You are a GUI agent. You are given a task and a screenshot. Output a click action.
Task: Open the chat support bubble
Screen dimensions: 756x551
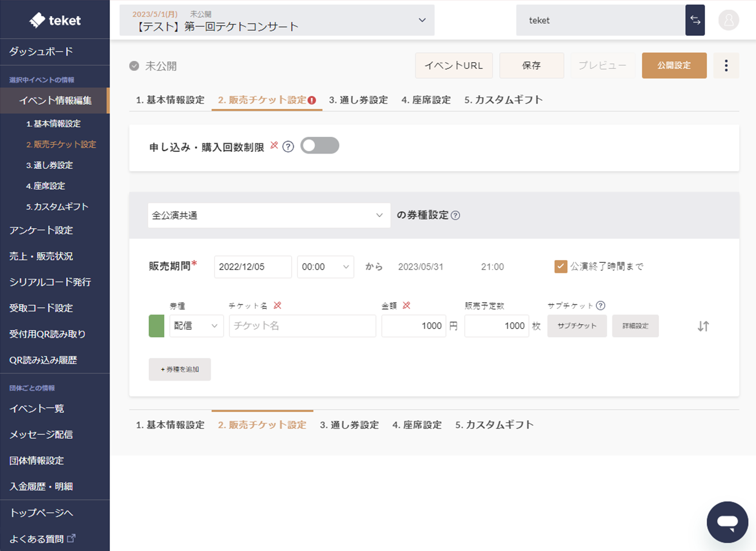tap(727, 522)
